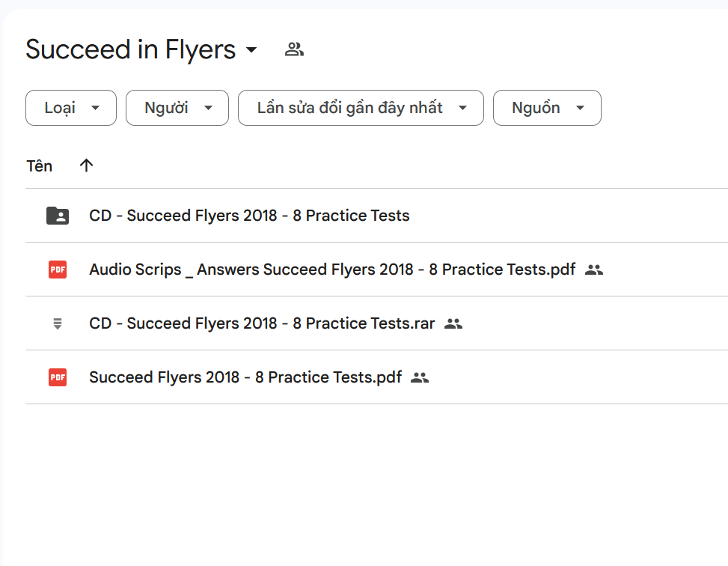
Task: Open the Nguồn filter dropdown
Action: (547, 108)
